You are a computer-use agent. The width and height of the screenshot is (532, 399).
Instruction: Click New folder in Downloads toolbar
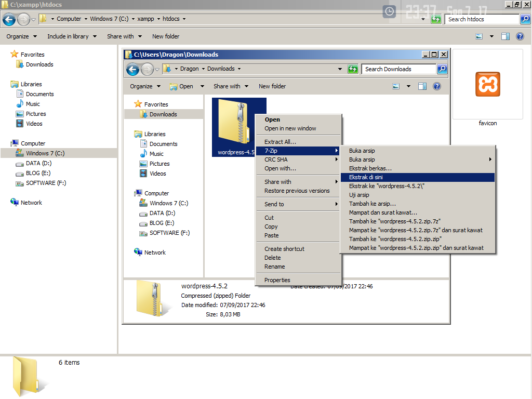272,86
